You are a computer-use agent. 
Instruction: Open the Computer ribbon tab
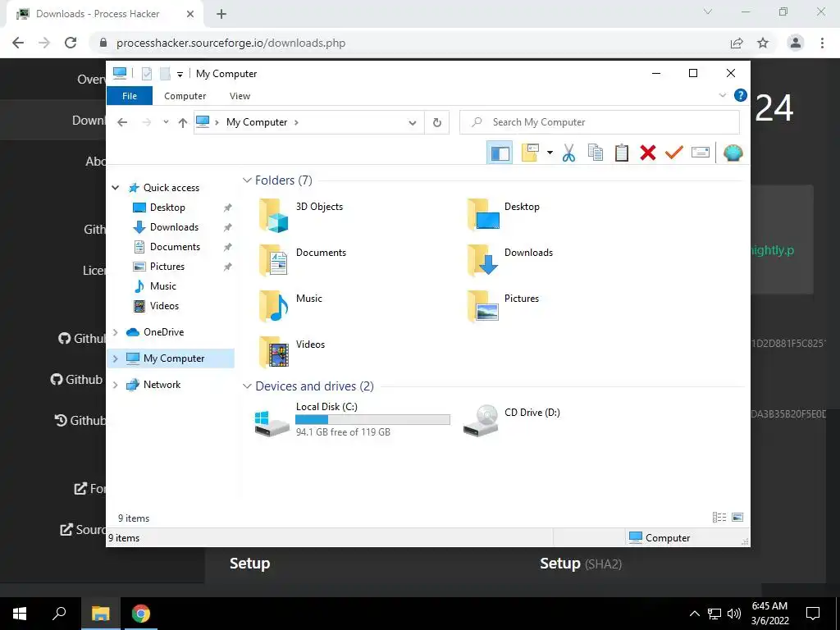[x=185, y=96]
